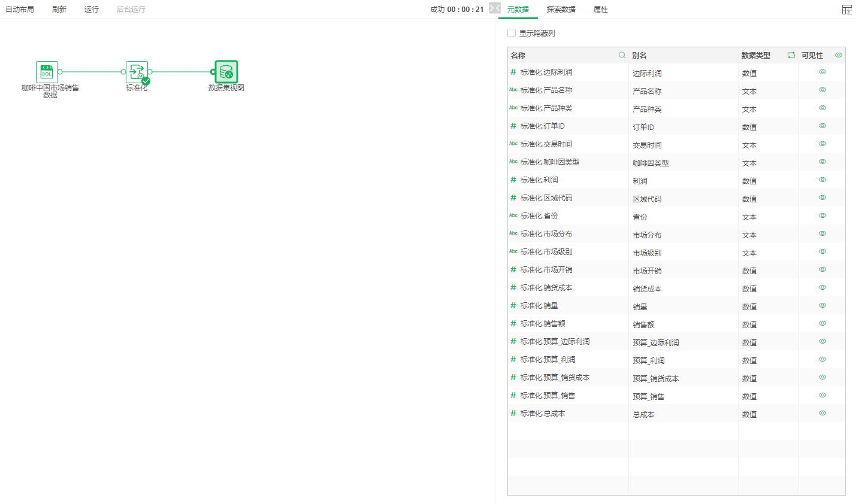The width and height of the screenshot is (856, 504).
Task: Select the 数据集视图 output node
Action: click(x=226, y=72)
